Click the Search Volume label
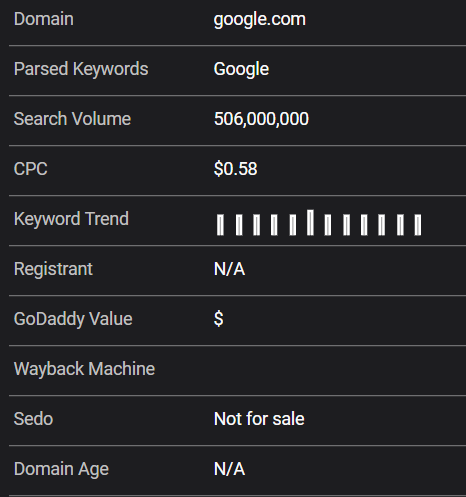Viewport: 466px width, 497px height. 72,119
